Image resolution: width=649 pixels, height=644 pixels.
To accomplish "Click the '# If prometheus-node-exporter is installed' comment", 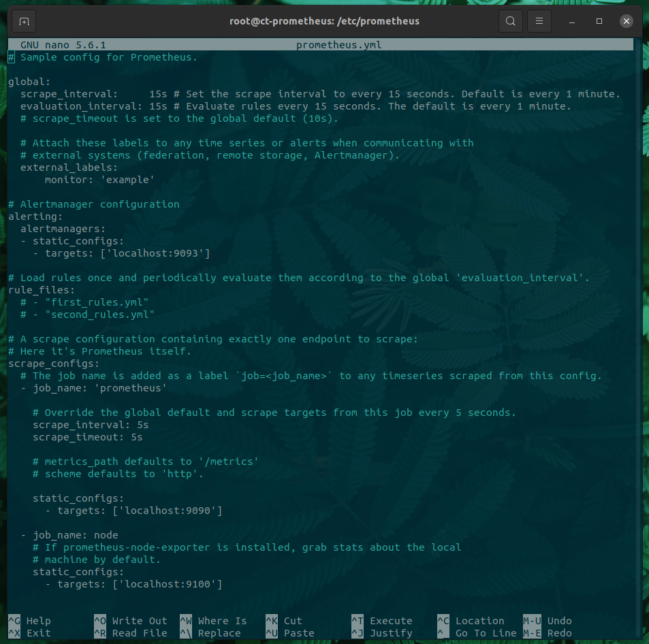I will click(247, 547).
